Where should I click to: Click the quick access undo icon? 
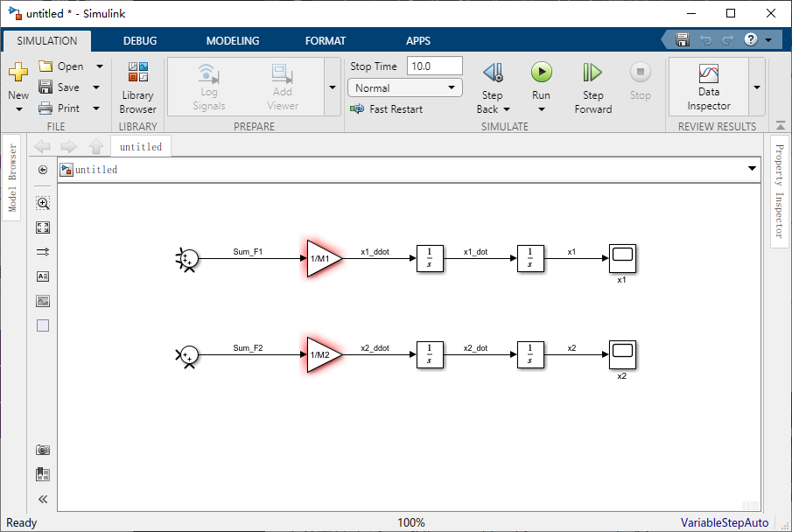click(x=705, y=39)
